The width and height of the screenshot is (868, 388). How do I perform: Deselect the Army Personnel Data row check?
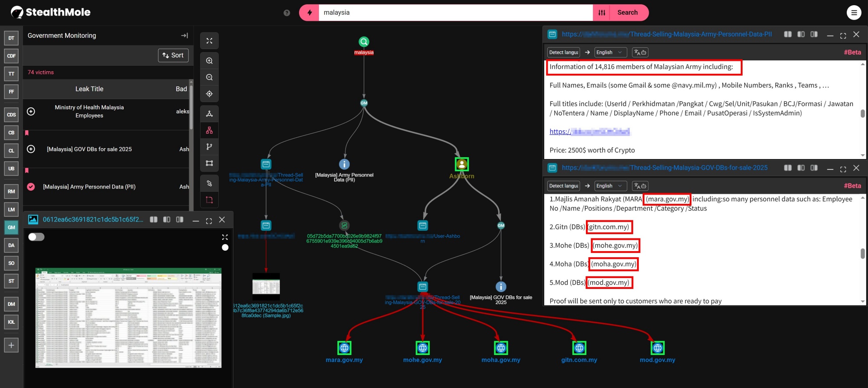coord(31,187)
